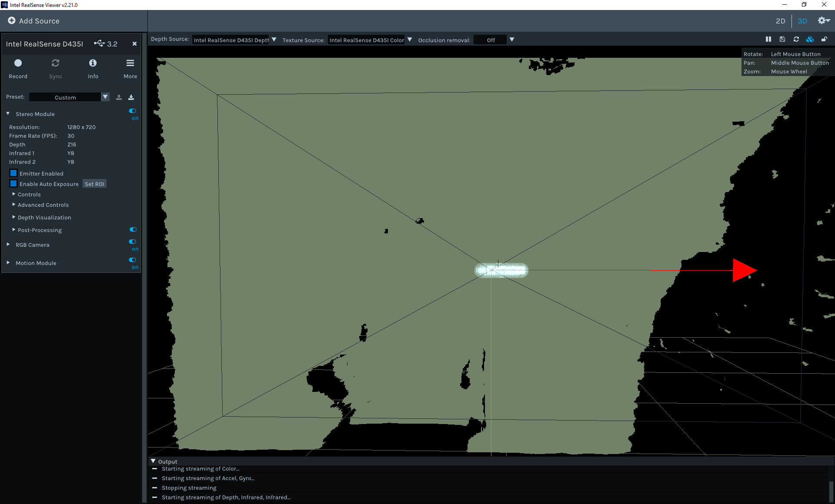The width and height of the screenshot is (835, 504).
Task: Click the unlock padlock icon
Action: (x=824, y=39)
